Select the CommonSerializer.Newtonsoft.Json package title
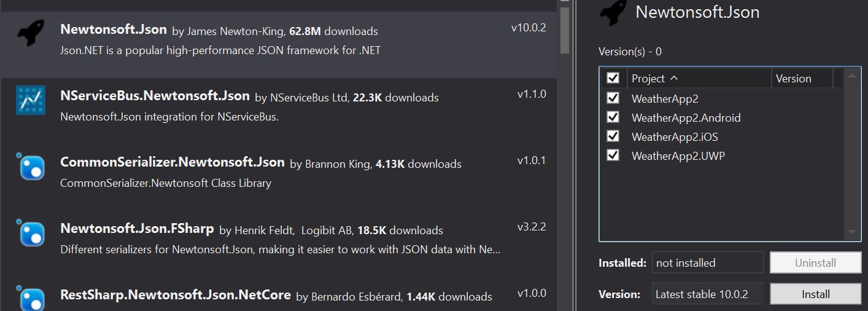This screenshot has height=311, width=868. click(x=172, y=162)
